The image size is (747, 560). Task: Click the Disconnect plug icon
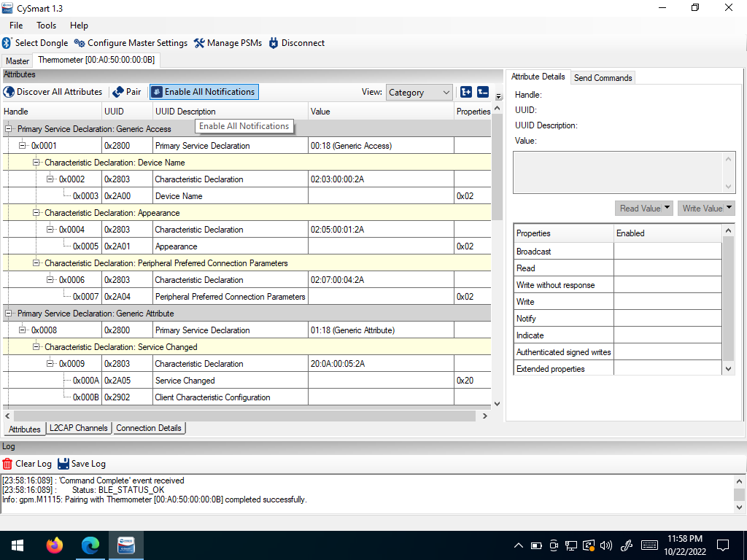click(274, 43)
